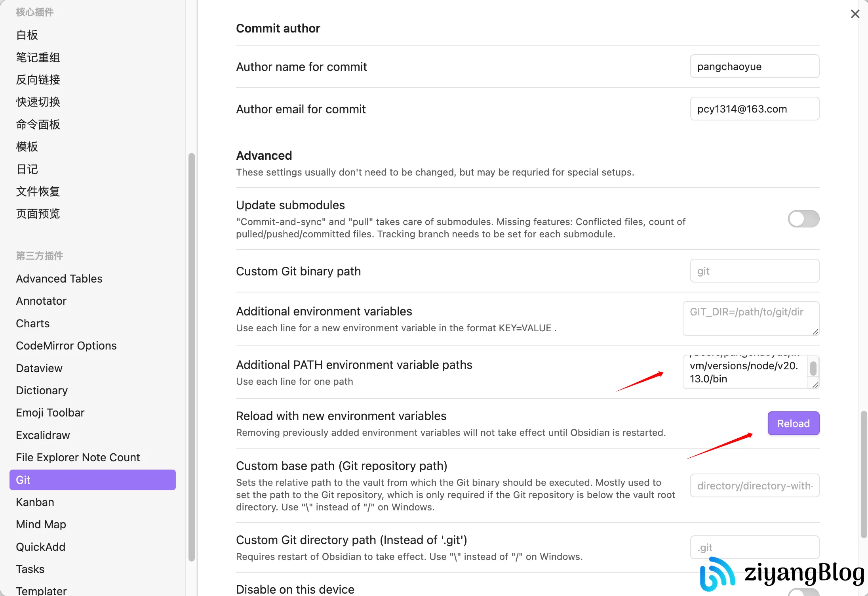
Task: Open the 白板 core plugin settings
Action: pyautogui.click(x=27, y=35)
